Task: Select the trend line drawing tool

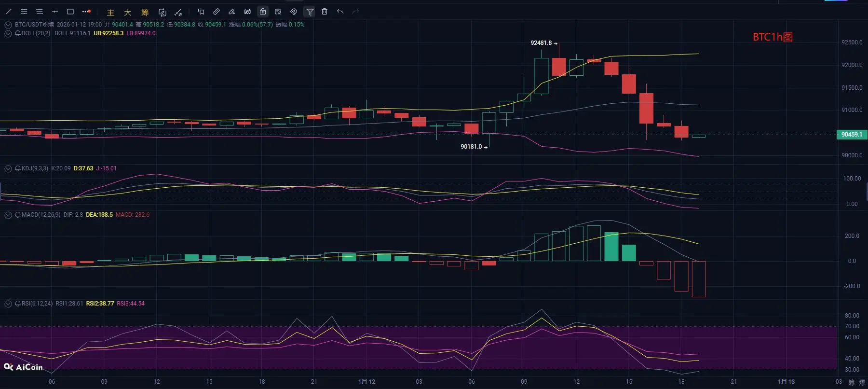Action: pyautogui.click(x=8, y=12)
